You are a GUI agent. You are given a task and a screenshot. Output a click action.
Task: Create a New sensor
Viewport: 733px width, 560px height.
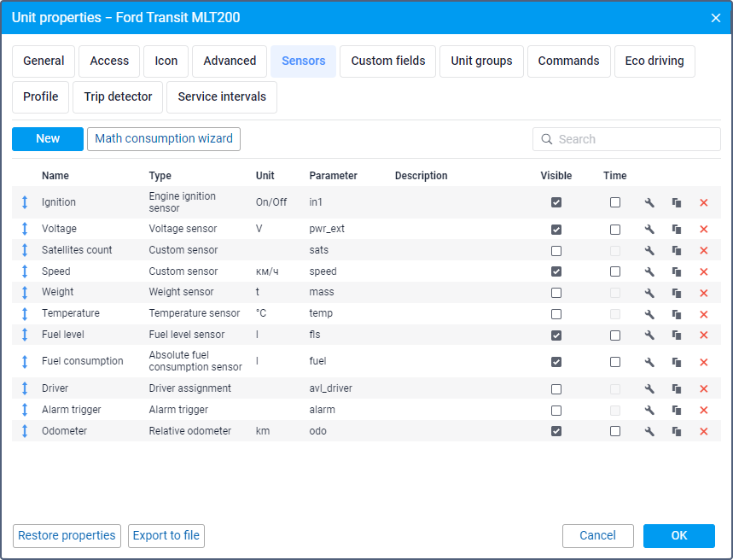coord(48,139)
